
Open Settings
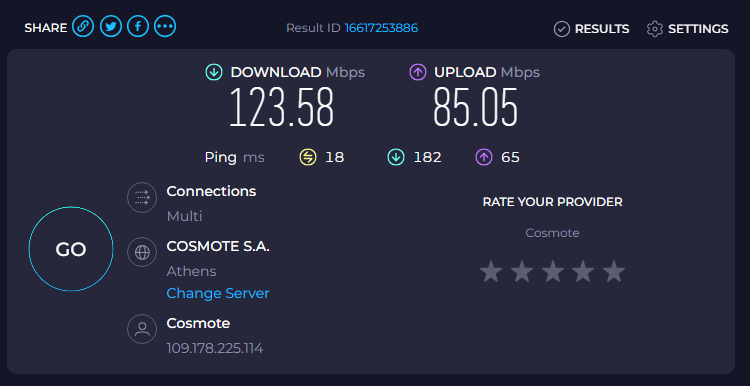pos(687,29)
